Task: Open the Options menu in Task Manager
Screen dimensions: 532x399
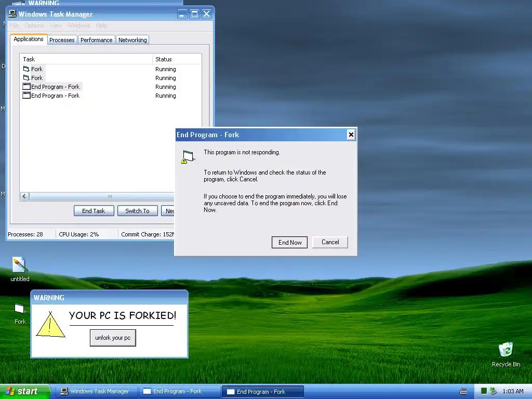Action: point(34,25)
